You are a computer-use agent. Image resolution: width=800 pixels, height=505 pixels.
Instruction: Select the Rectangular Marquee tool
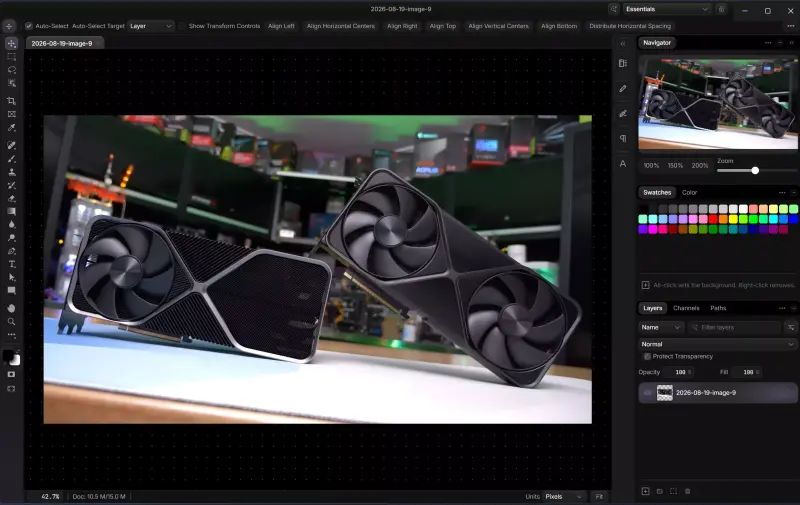pos(11,57)
